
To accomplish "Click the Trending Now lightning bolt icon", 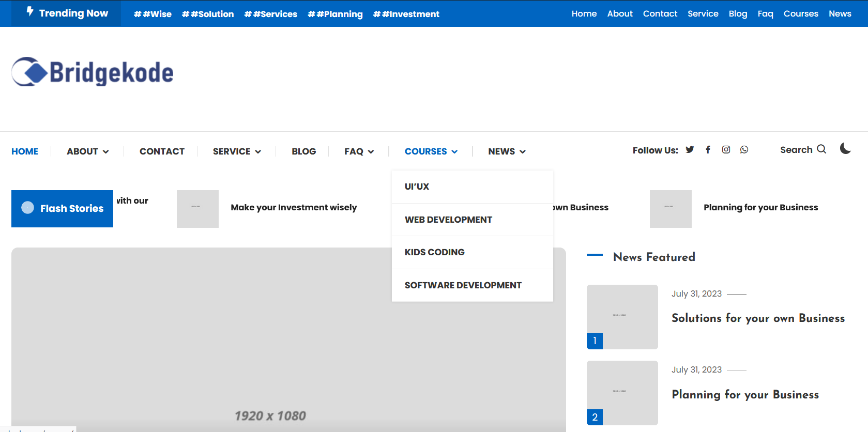I will pos(30,11).
